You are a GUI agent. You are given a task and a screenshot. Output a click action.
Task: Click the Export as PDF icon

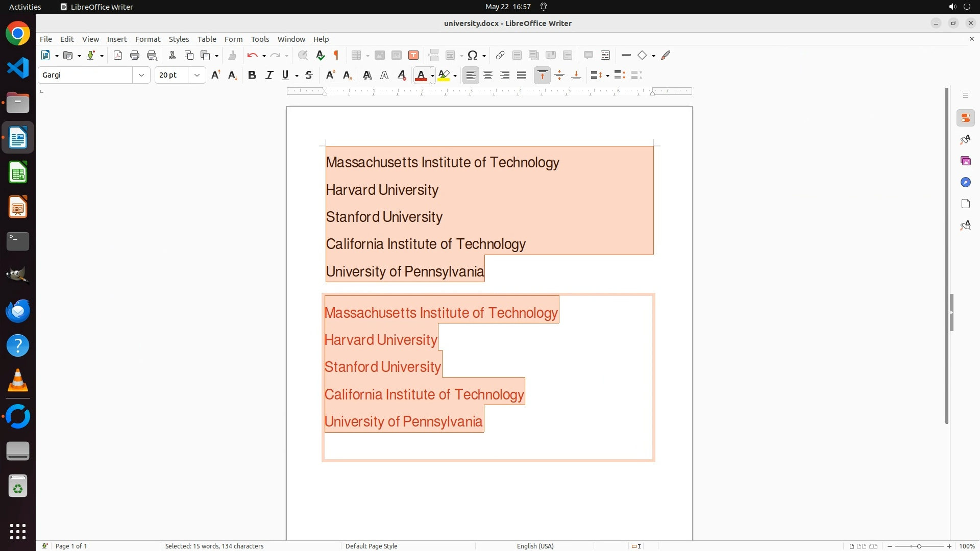pyautogui.click(x=118, y=56)
